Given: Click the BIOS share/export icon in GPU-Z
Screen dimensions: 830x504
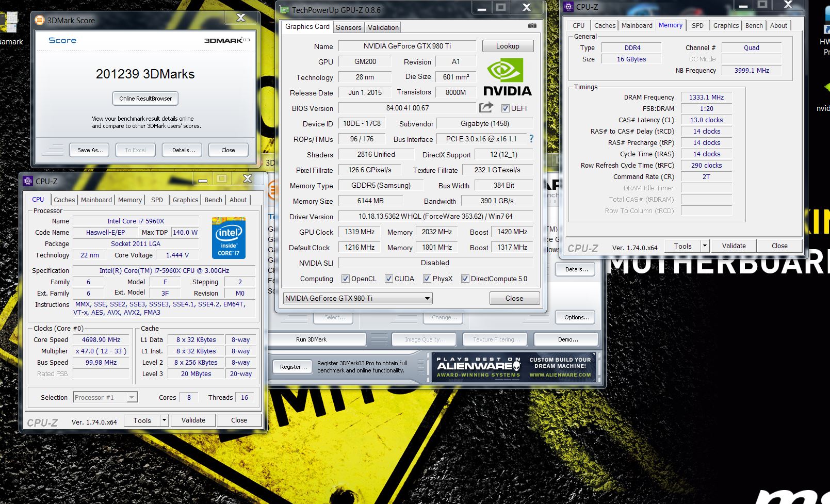Looking at the screenshot, I should click(486, 107).
